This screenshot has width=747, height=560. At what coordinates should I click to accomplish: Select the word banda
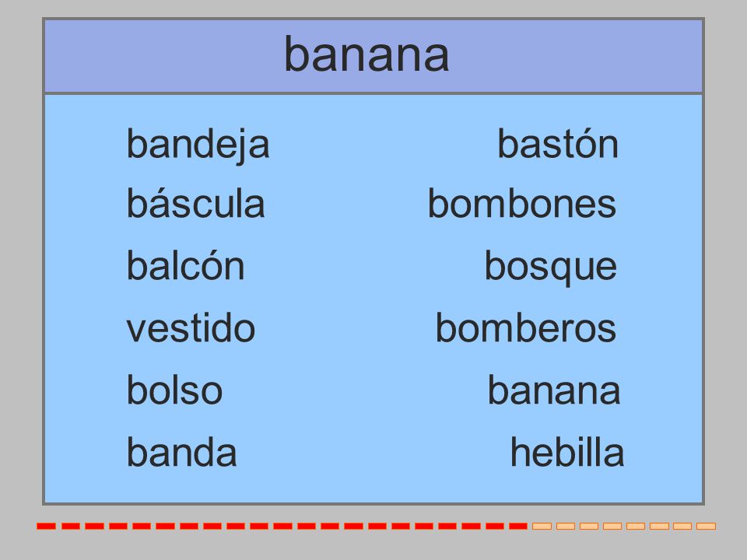[x=181, y=453]
